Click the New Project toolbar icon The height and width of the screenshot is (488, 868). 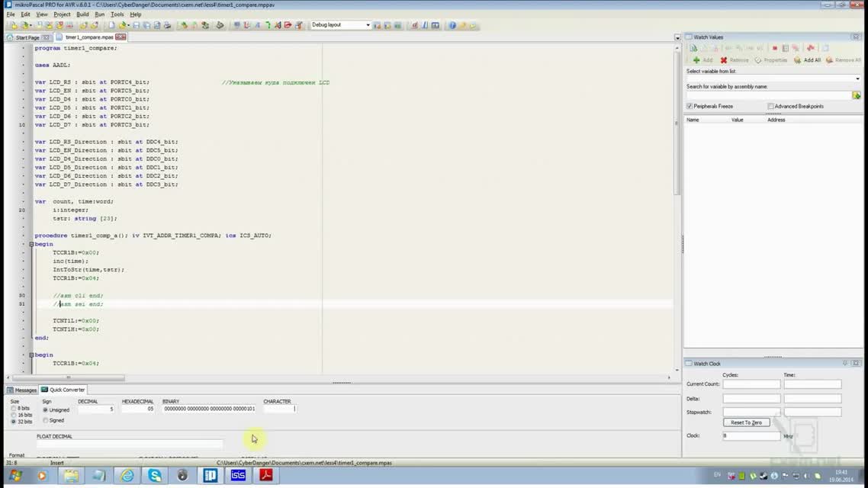coord(13,25)
